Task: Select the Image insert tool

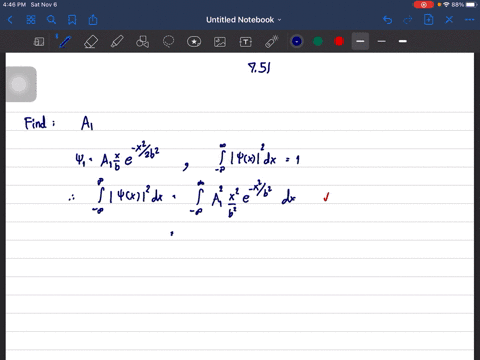Action: click(220, 42)
